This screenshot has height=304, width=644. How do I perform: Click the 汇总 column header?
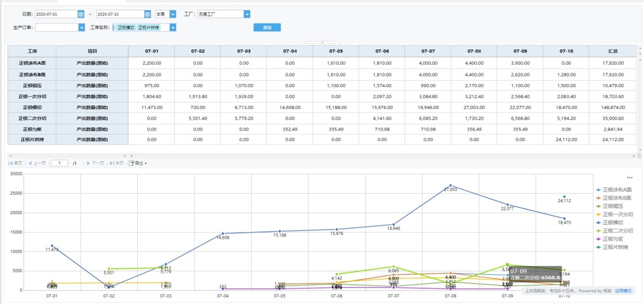coord(612,51)
